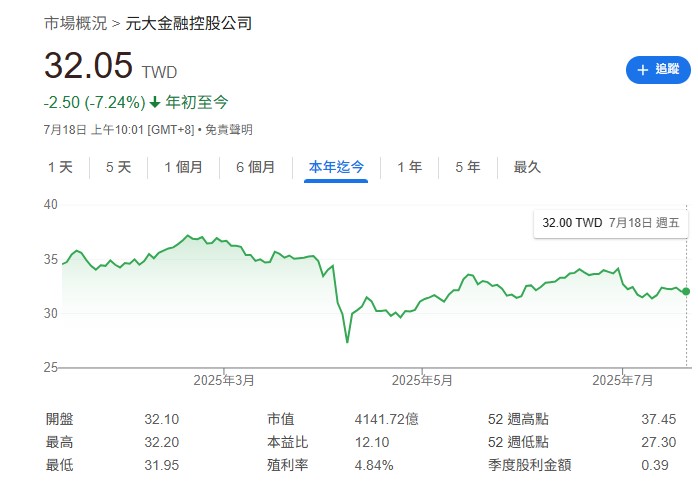Click the 市值 value 4141.72億
This screenshot has width=698, height=489.
coord(386,420)
